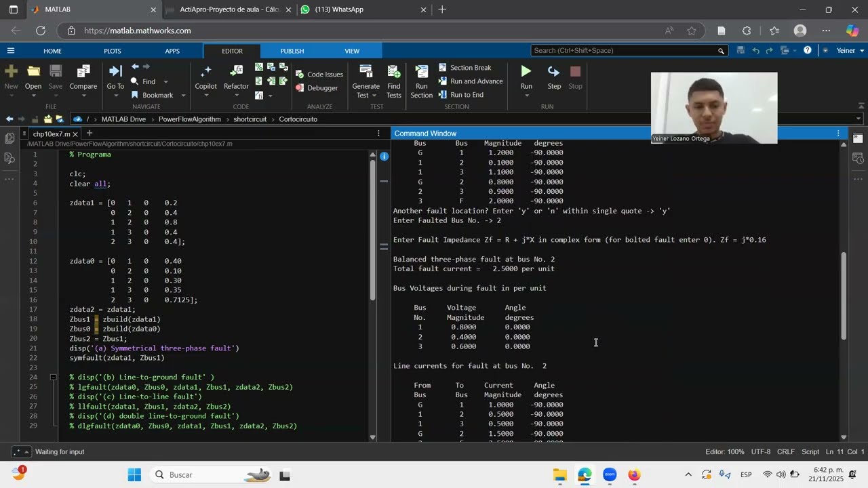
Task: Click the Refactor fx icon
Action: (236, 71)
